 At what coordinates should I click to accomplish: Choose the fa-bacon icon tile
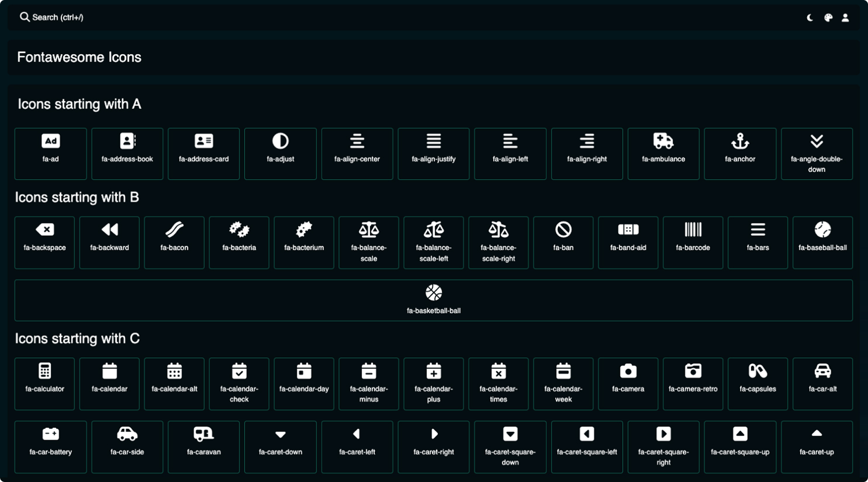(174, 242)
